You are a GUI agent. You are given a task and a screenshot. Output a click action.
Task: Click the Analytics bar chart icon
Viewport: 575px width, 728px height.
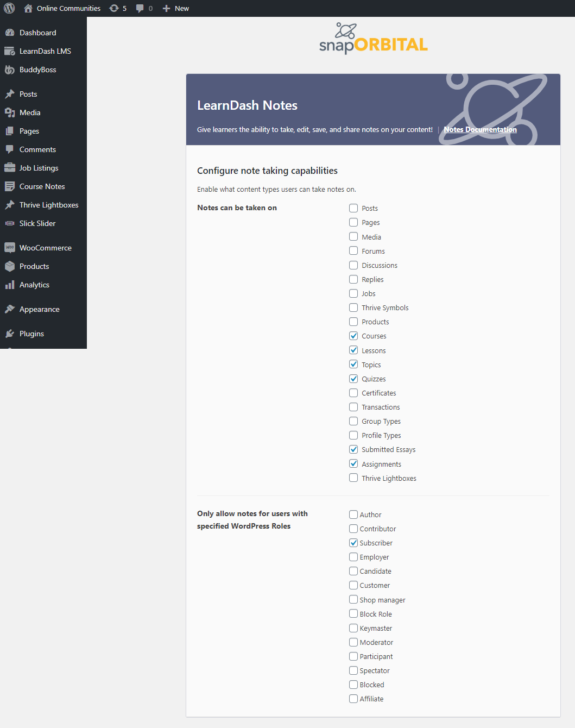[10, 285]
